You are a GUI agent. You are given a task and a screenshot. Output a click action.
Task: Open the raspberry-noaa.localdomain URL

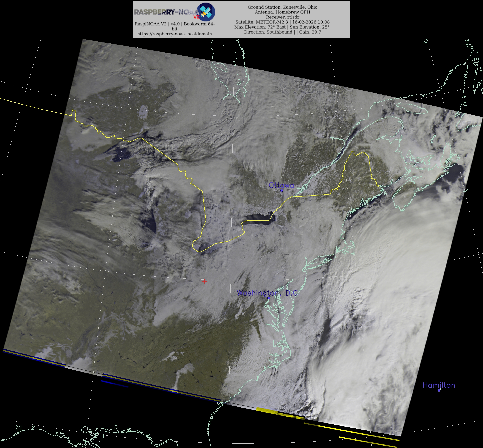click(x=174, y=34)
